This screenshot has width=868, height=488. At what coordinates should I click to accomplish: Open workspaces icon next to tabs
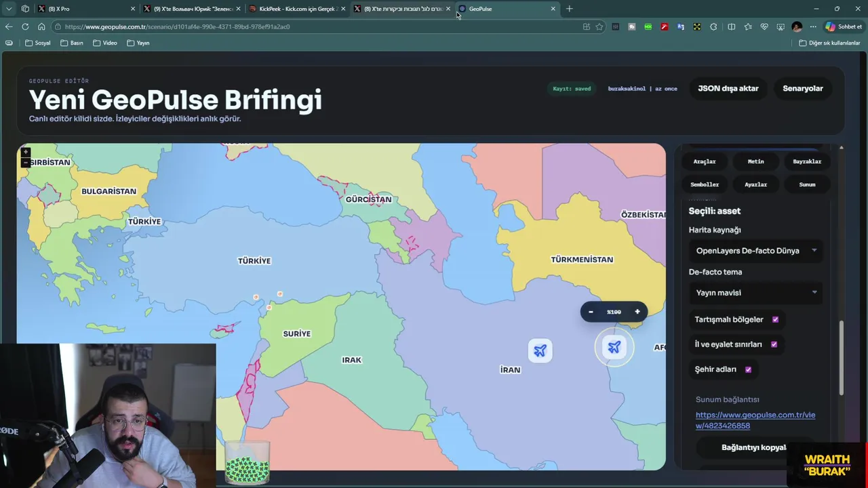coord(25,9)
